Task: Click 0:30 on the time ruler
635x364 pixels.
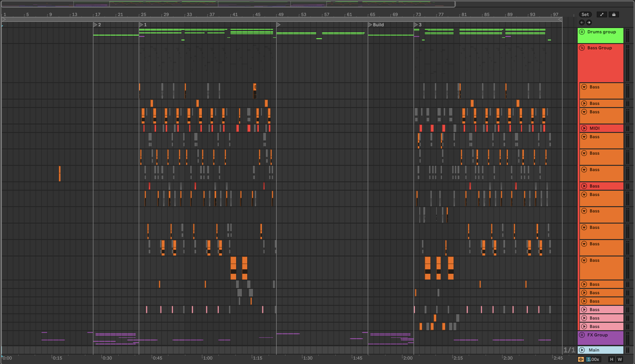Action: [x=107, y=358]
